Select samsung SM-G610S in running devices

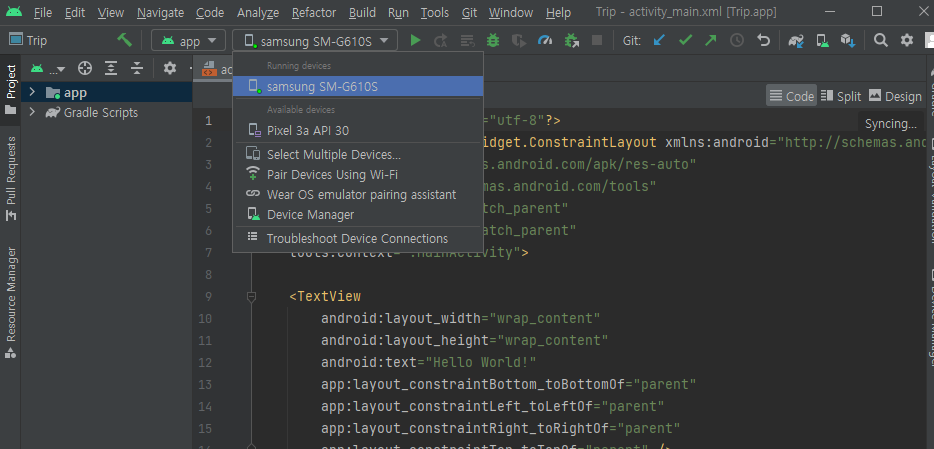[358, 86]
